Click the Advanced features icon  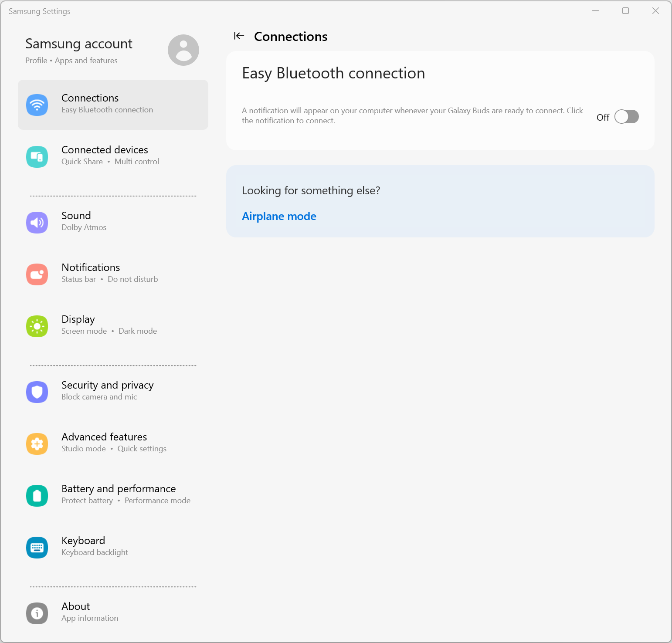pyautogui.click(x=37, y=444)
